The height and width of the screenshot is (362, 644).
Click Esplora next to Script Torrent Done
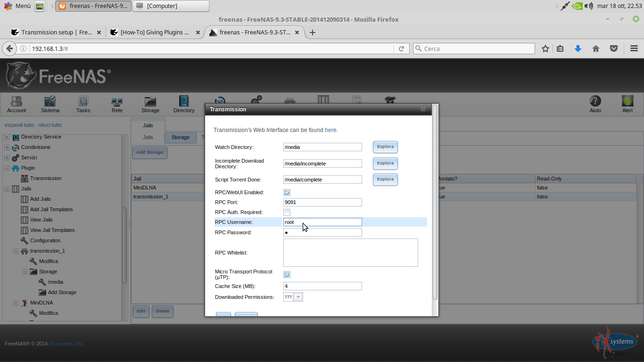click(x=385, y=180)
